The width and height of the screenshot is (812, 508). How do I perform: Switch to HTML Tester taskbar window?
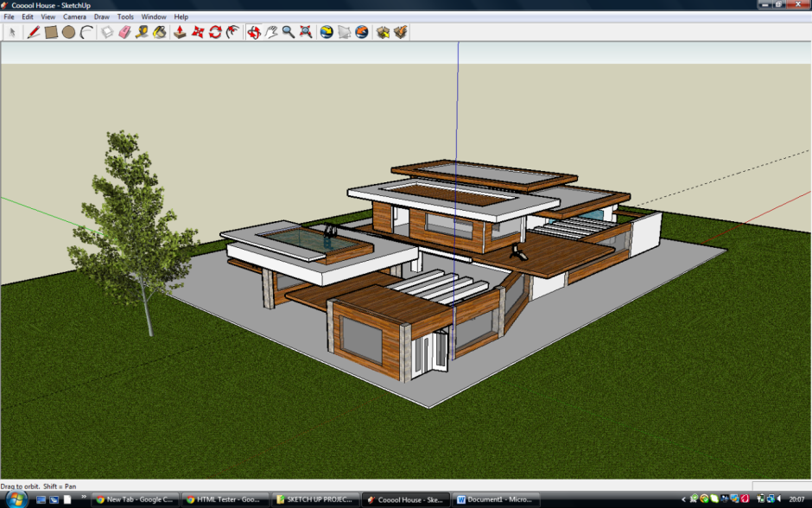[225, 499]
